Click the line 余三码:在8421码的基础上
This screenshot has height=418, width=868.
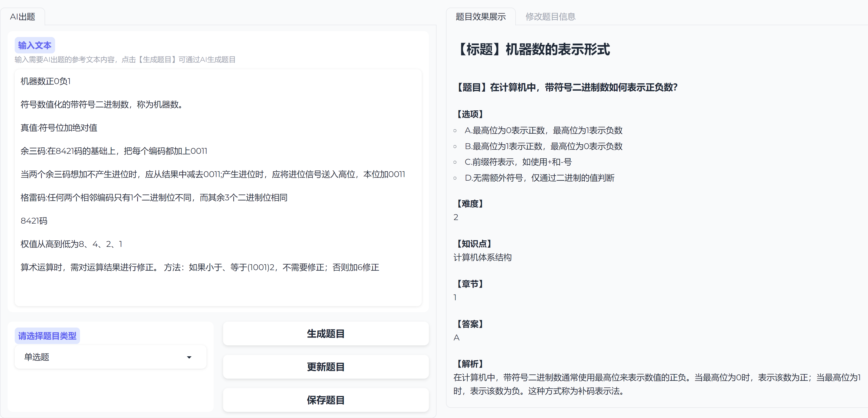click(114, 151)
